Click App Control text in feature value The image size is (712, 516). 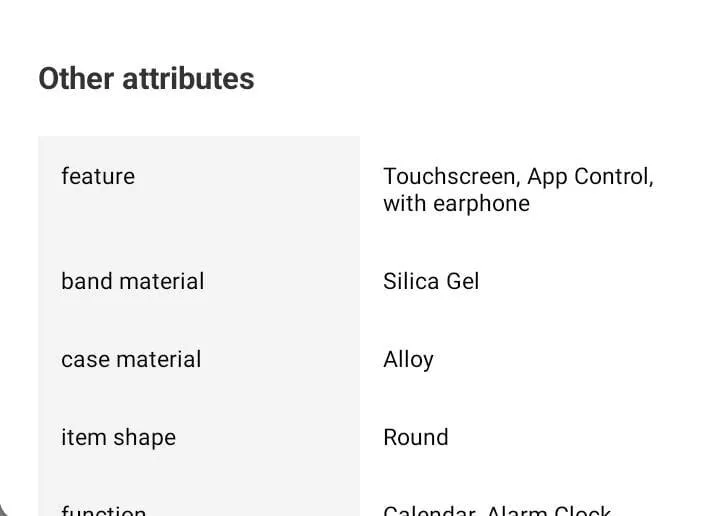(x=591, y=176)
